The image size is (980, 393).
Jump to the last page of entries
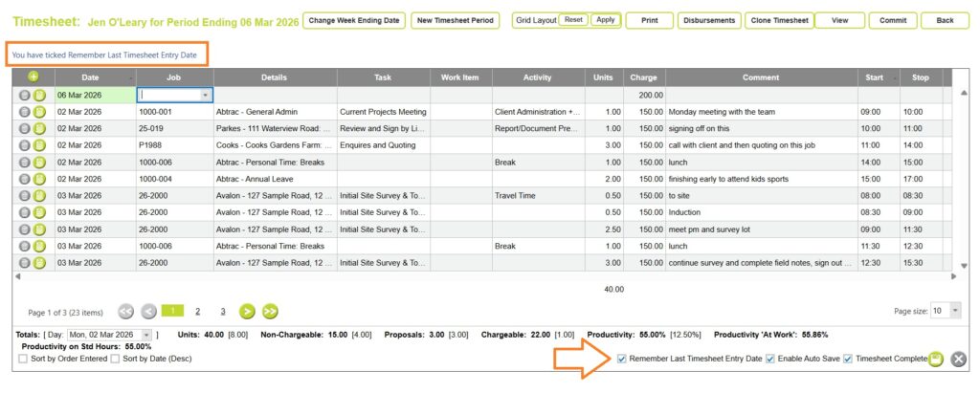(270, 311)
